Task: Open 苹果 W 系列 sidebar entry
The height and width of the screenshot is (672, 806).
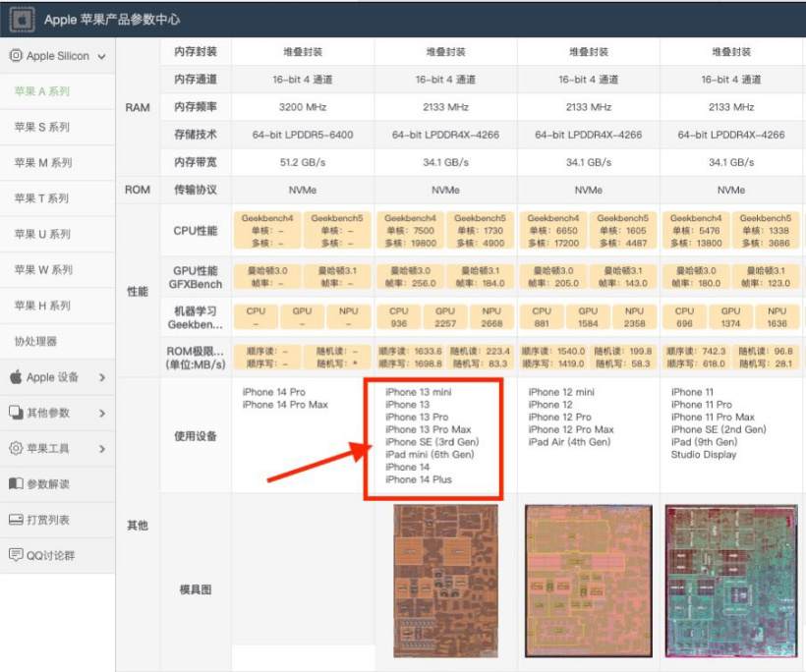Action: [x=42, y=270]
